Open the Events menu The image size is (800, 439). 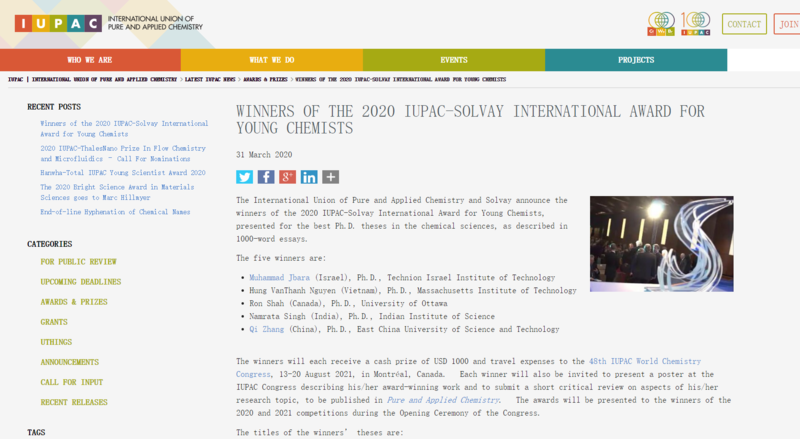(x=453, y=60)
